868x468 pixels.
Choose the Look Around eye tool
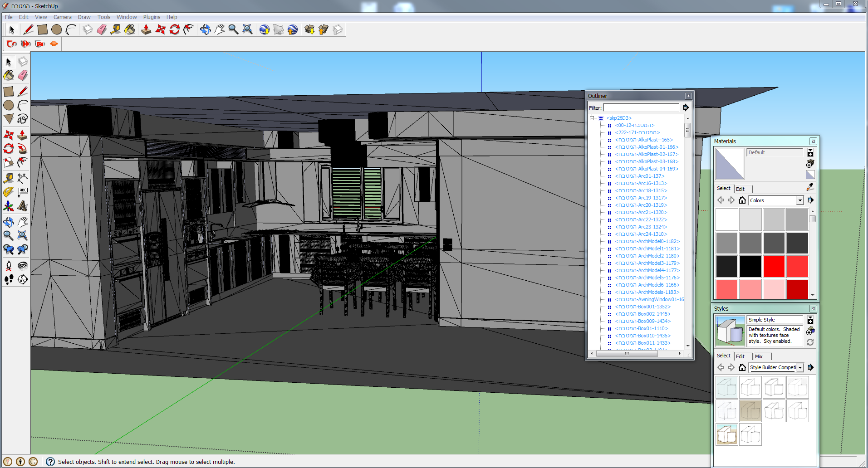[x=22, y=266]
